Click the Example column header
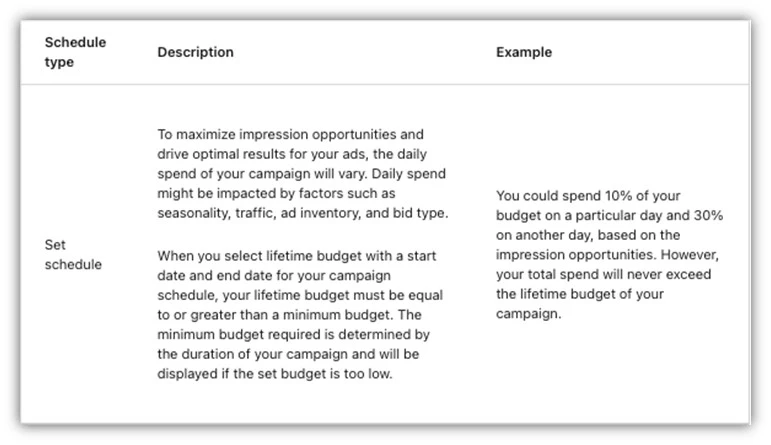This screenshot has width=771, height=445. 524,52
